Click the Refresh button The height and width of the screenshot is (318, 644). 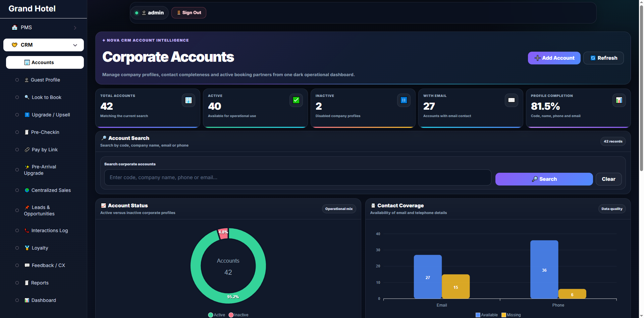pos(603,58)
